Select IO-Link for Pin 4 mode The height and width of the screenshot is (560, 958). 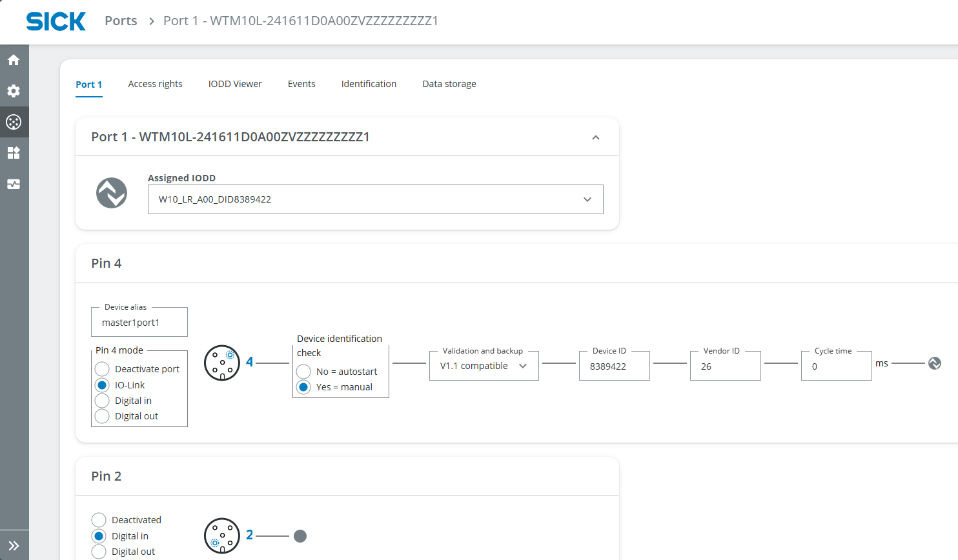point(102,385)
